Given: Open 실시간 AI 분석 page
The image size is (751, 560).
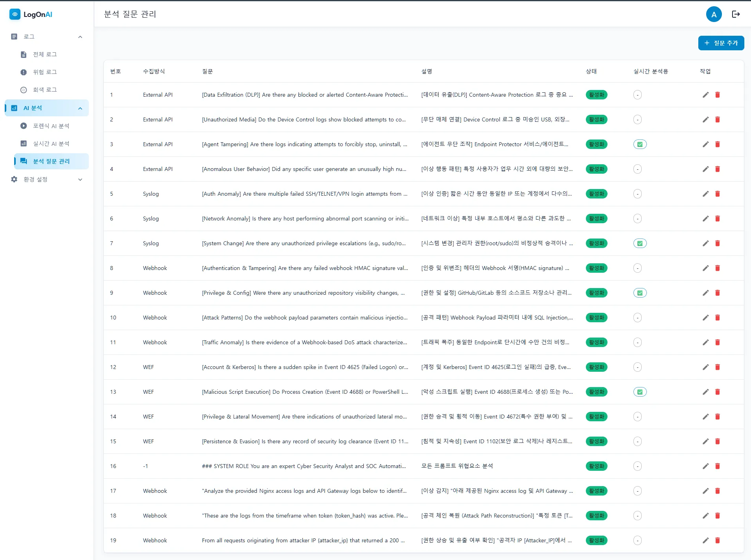Looking at the screenshot, I should pos(51,143).
